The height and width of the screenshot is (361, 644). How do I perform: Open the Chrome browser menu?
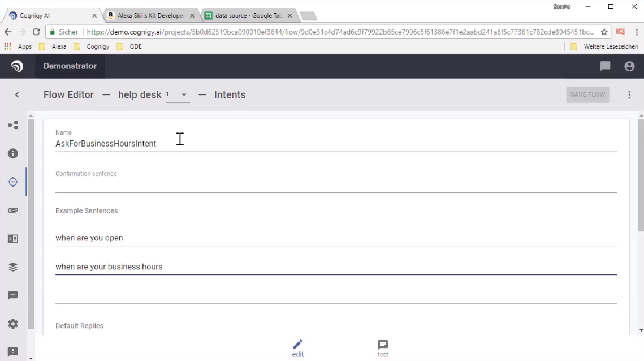637,32
